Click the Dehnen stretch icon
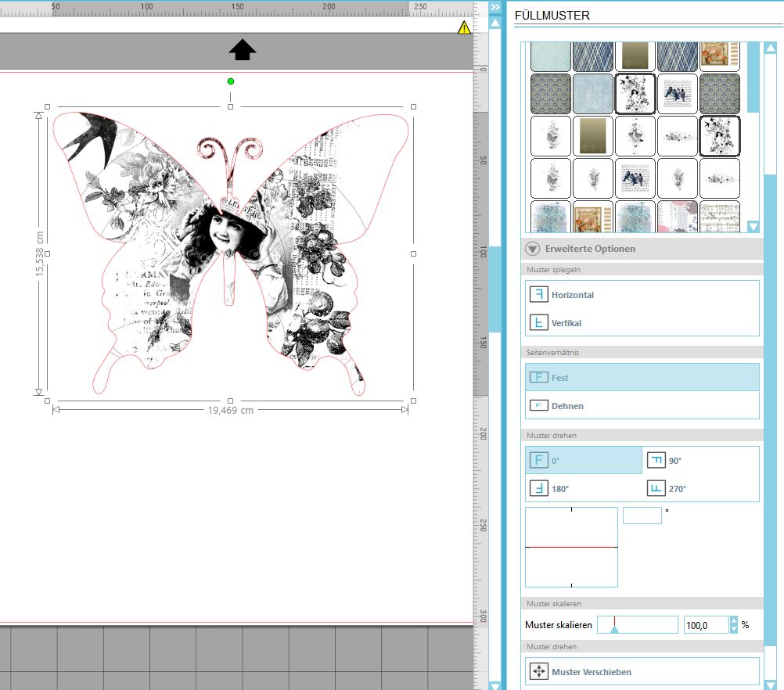Image resolution: width=784 pixels, height=690 pixels. (x=538, y=405)
